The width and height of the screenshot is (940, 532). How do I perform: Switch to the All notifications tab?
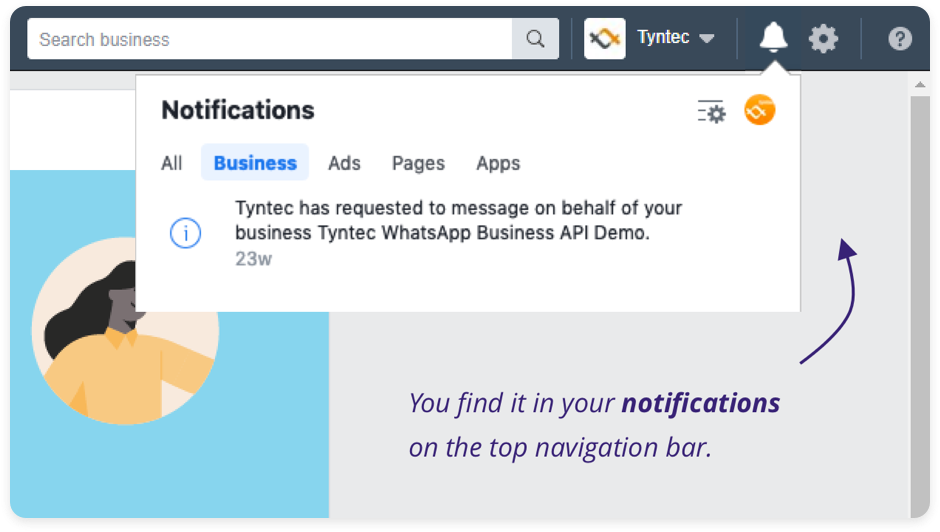pyautogui.click(x=171, y=163)
